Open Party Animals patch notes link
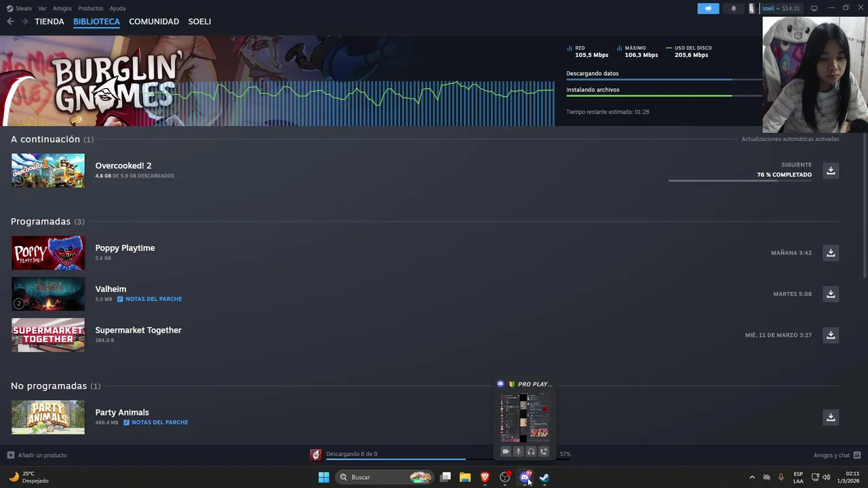This screenshot has width=868, height=488. [155, 422]
